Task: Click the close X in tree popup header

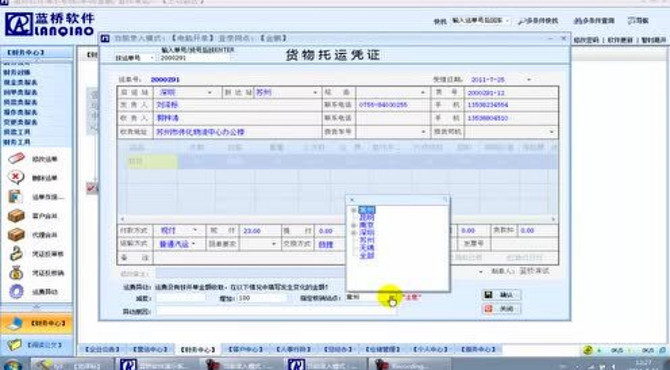Action: [x=352, y=200]
